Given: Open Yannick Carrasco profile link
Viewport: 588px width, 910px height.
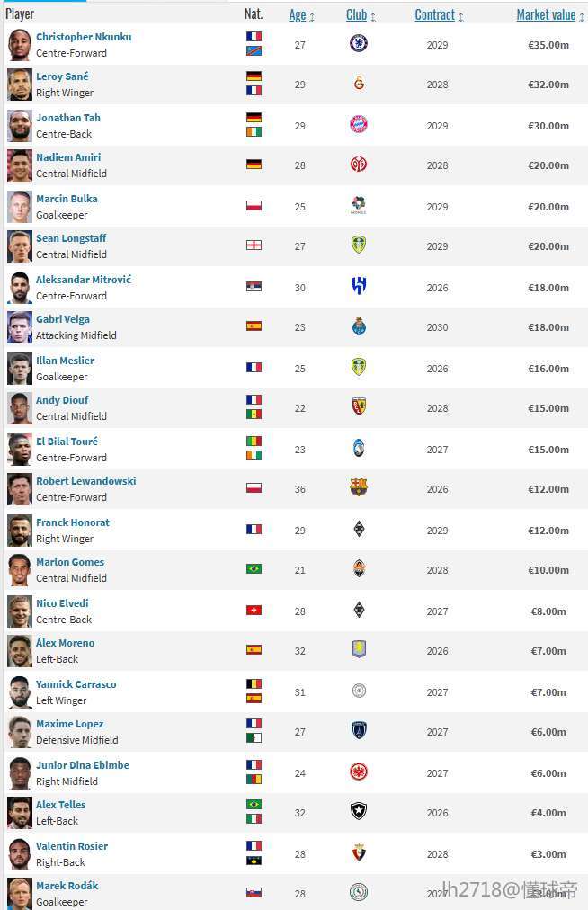Looking at the screenshot, I should click(76, 684).
